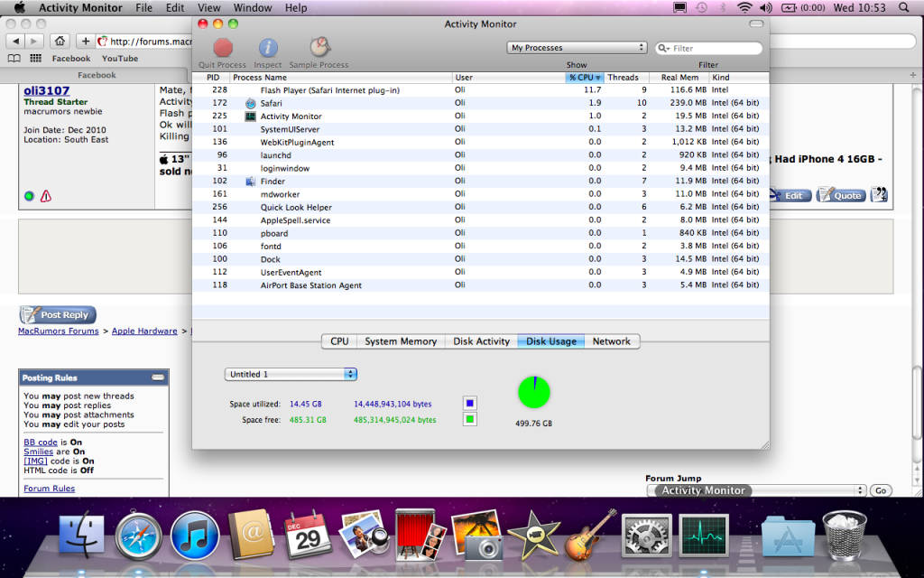Select the Flash Player process row
The image size is (924, 578).
pyautogui.click(x=480, y=90)
